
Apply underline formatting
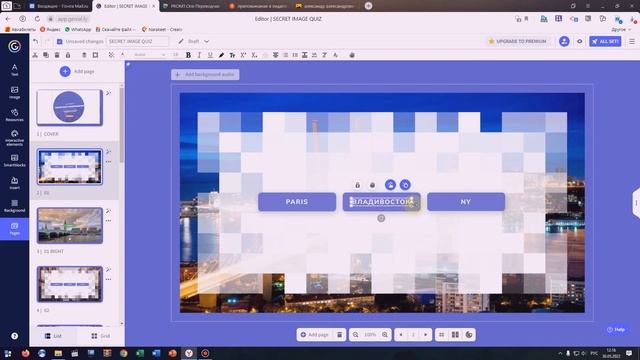coord(210,55)
